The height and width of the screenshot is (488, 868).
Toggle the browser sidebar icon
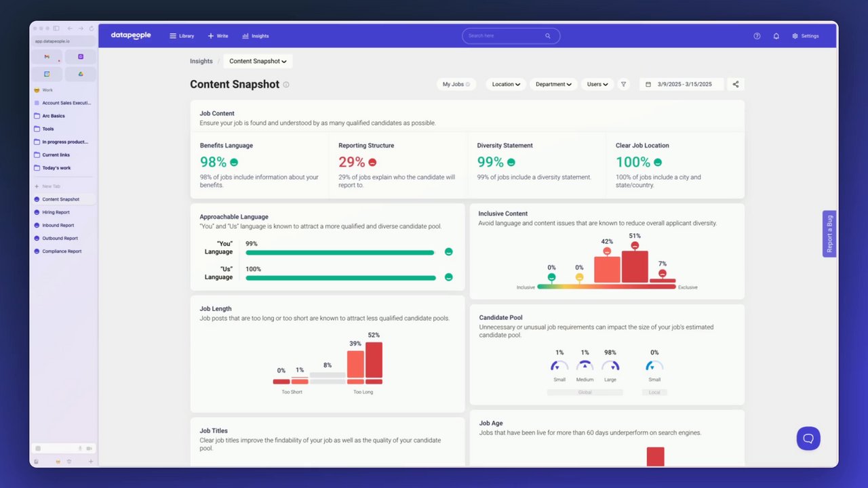point(56,28)
